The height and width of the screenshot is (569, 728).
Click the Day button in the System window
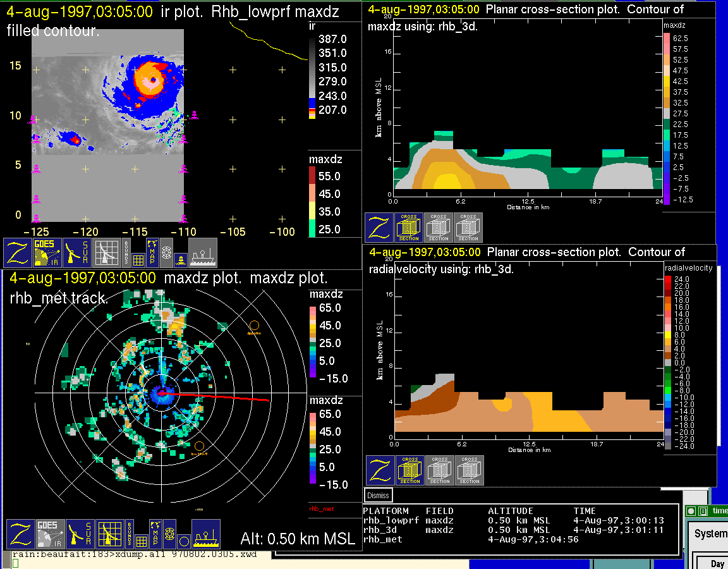tap(717, 563)
